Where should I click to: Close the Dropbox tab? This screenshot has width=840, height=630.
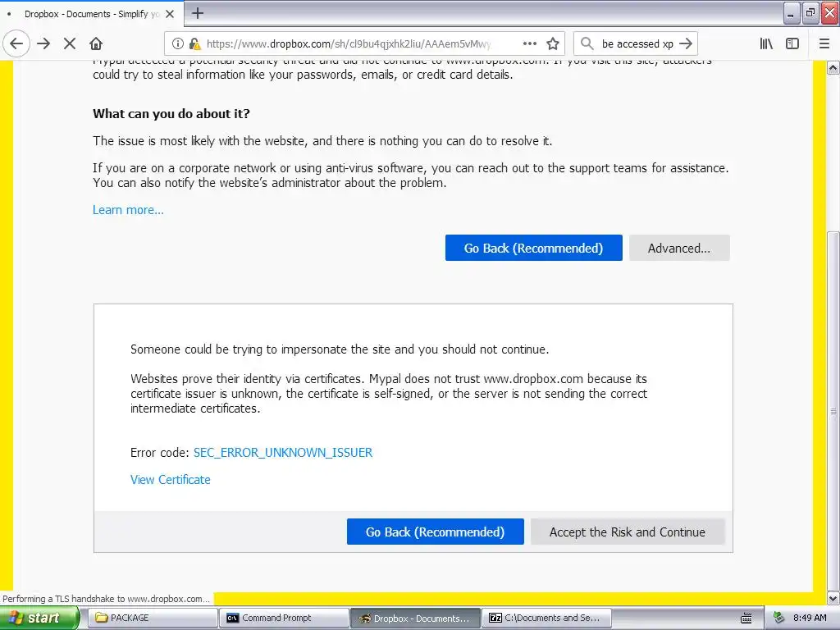pyautogui.click(x=170, y=14)
